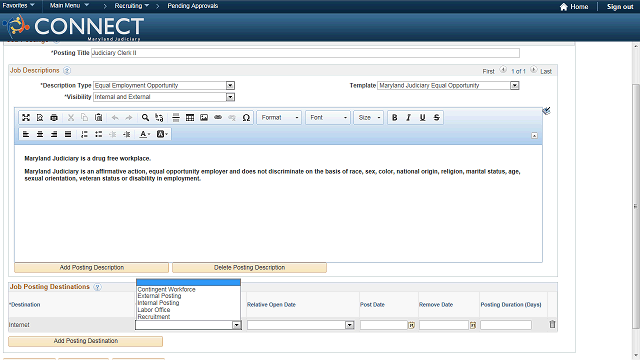This screenshot has height=360, width=640.
Task: Toggle Bold formatting
Action: click(394, 118)
